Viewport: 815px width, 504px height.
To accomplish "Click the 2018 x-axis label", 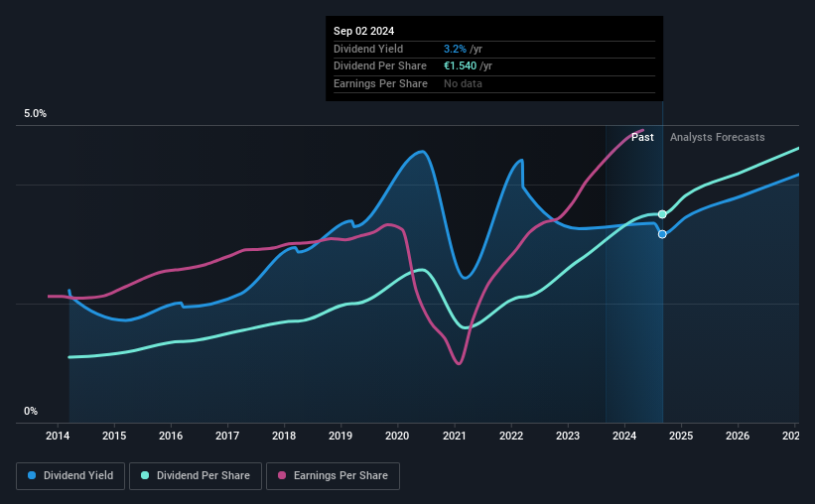I will pos(284,436).
